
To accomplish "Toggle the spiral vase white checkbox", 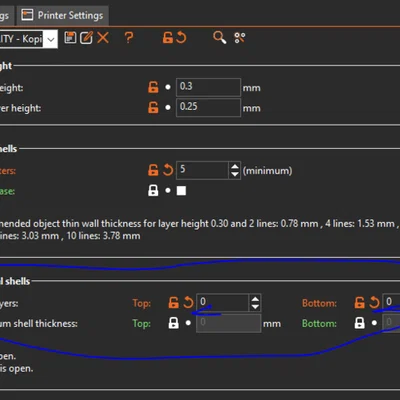I will pyautogui.click(x=181, y=191).
